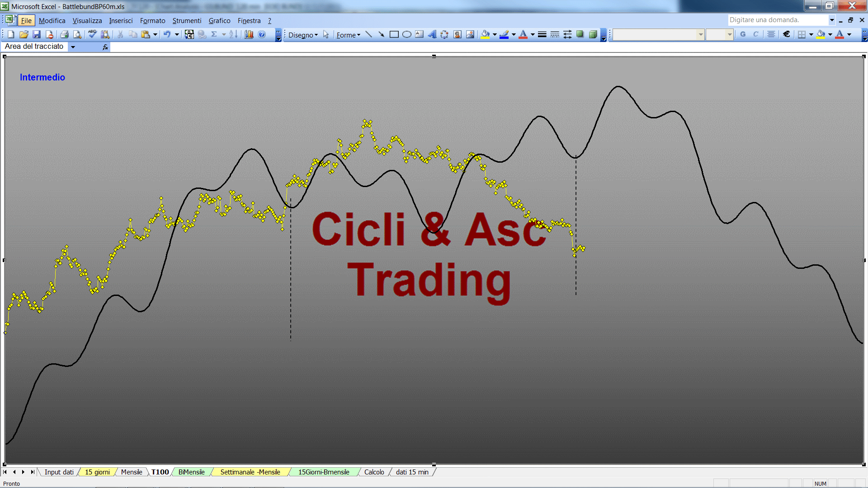
Task: Open the Forme shapes dropdown
Action: [x=348, y=35]
